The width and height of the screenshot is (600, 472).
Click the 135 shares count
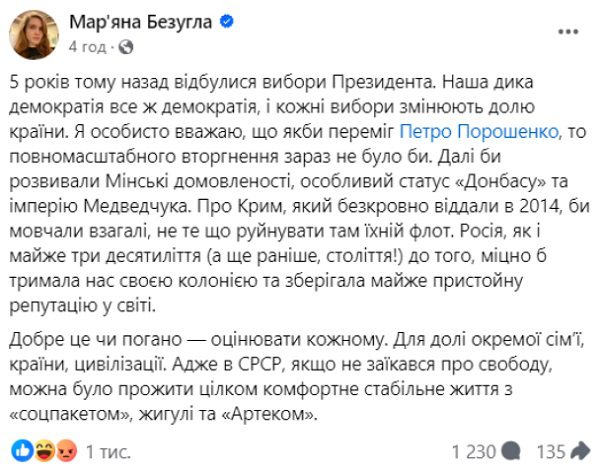coord(549,449)
